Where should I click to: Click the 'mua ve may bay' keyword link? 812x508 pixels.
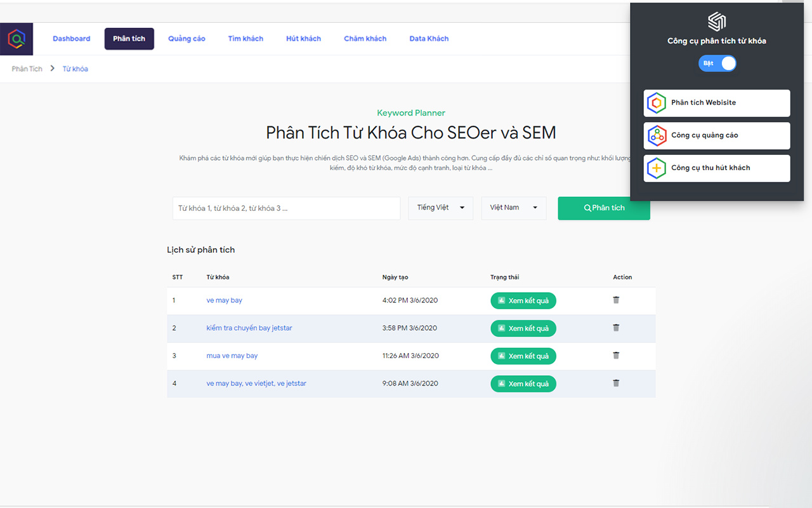pos(232,356)
